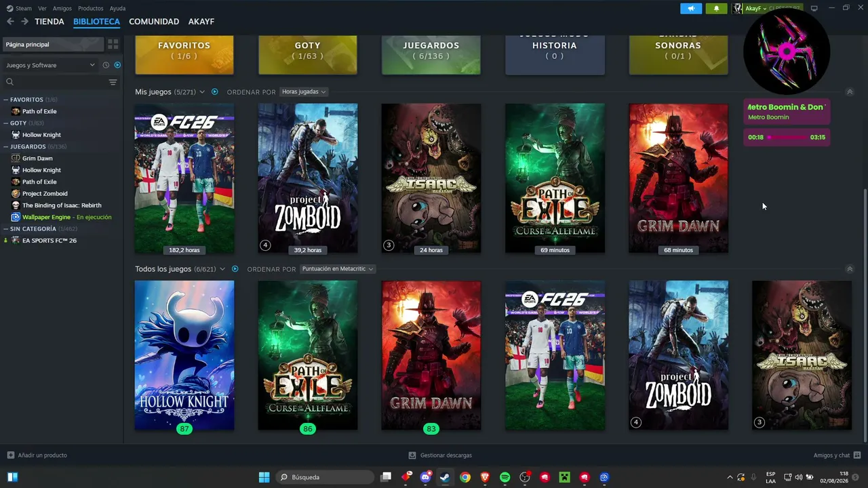Open the Puntuación en Metacritic sort dropdown
Screen dimensions: 868x488
337,269
